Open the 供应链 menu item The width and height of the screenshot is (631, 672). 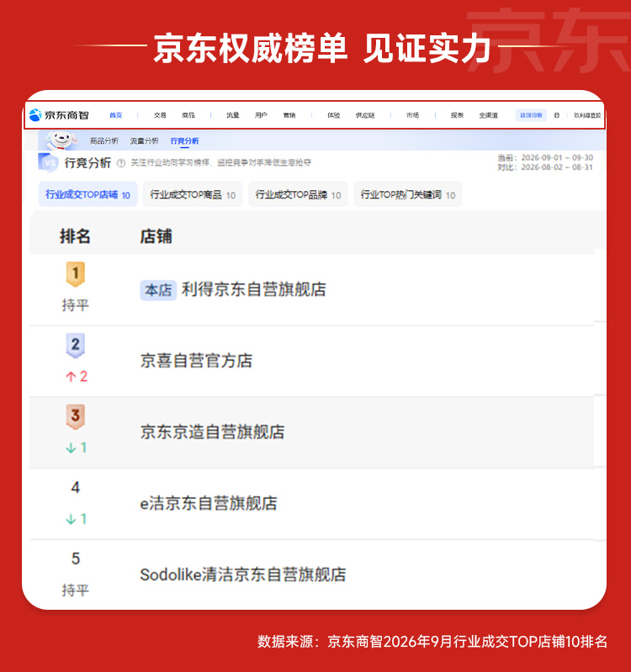[x=365, y=115]
